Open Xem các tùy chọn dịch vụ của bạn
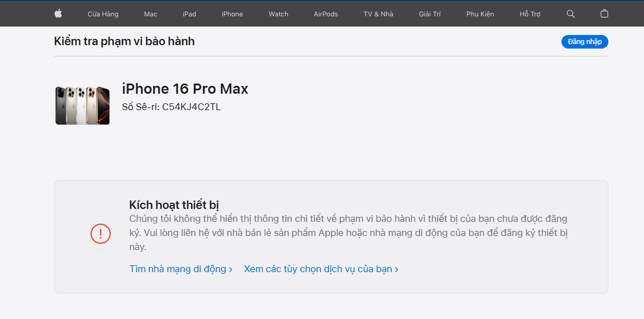The width and height of the screenshot is (644, 319). [321, 269]
